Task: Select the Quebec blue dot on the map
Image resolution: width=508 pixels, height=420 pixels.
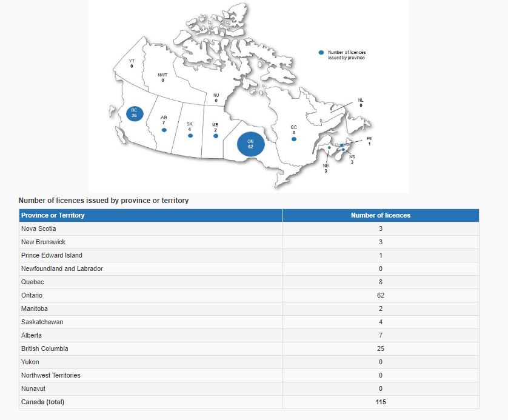Action: point(293,139)
